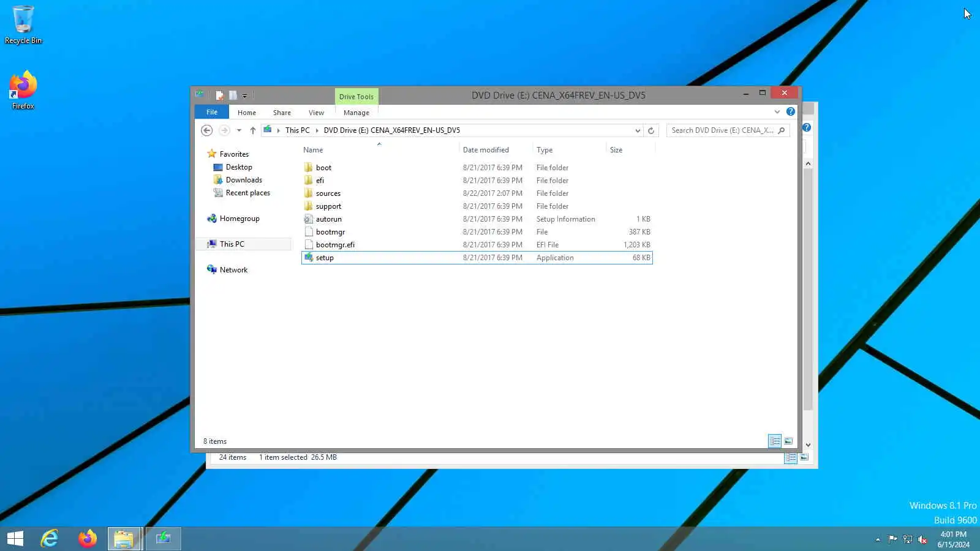Switch background window to Details view
This screenshot has width=980, height=551.
[791, 457]
